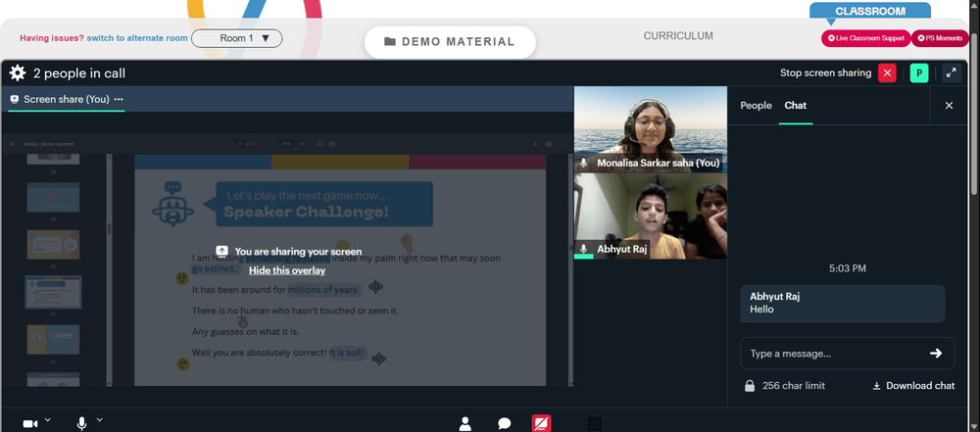980x432 pixels.
Task: Click the audio waveform icon beside millions of years
Action: point(375,287)
